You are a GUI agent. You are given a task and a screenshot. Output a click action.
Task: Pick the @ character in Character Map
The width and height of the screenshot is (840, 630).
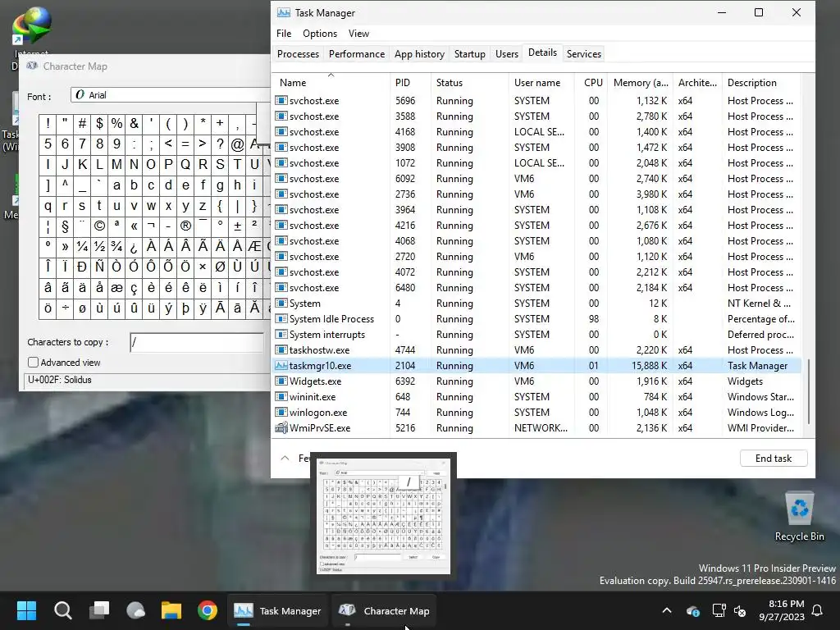tap(237, 144)
